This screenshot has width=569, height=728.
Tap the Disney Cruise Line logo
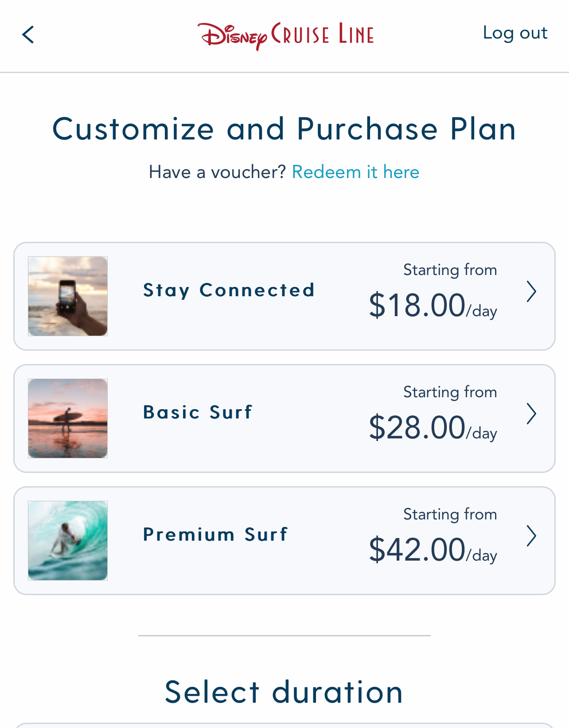pos(285,35)
